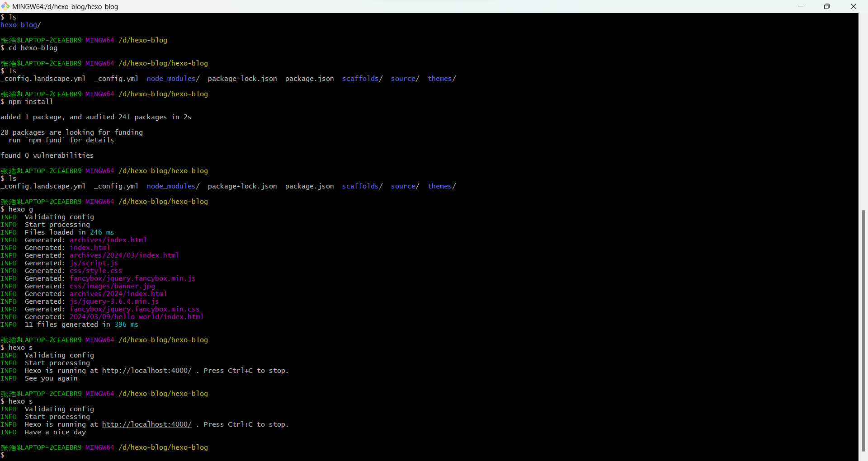Click the 'npm install' command text
Viewport: 868px width, 461px height.
click(31, 102)
